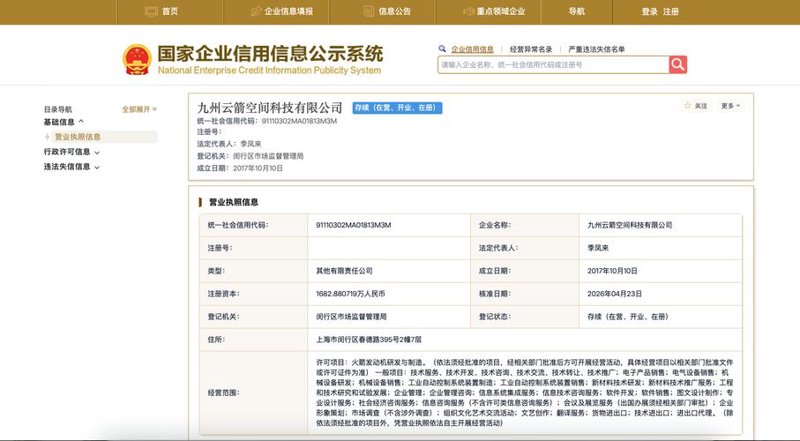This screenshot has height=441, width=800.
Task: Click the 目录导航 sidebar heading
Action: [58, 109]
